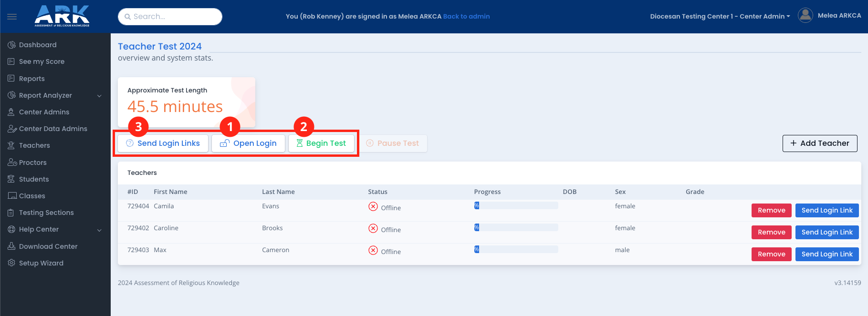Screen dimensions: 868x316
Task: Click Camila's Offline status icon
Action: click(x=373, y=207)
